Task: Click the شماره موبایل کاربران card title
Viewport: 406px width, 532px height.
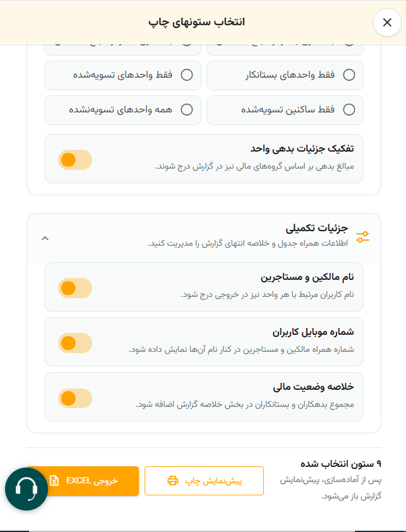Action: click(313, 332)
